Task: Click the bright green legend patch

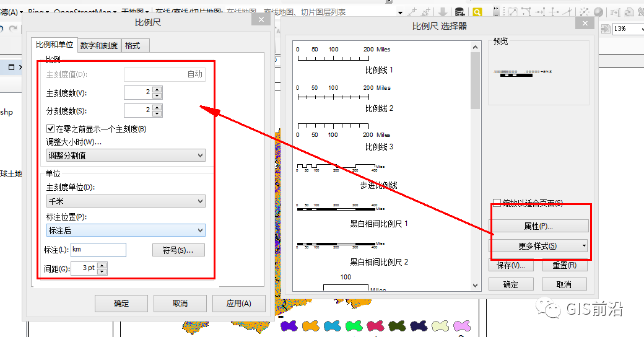Action: tap(354, 326)
